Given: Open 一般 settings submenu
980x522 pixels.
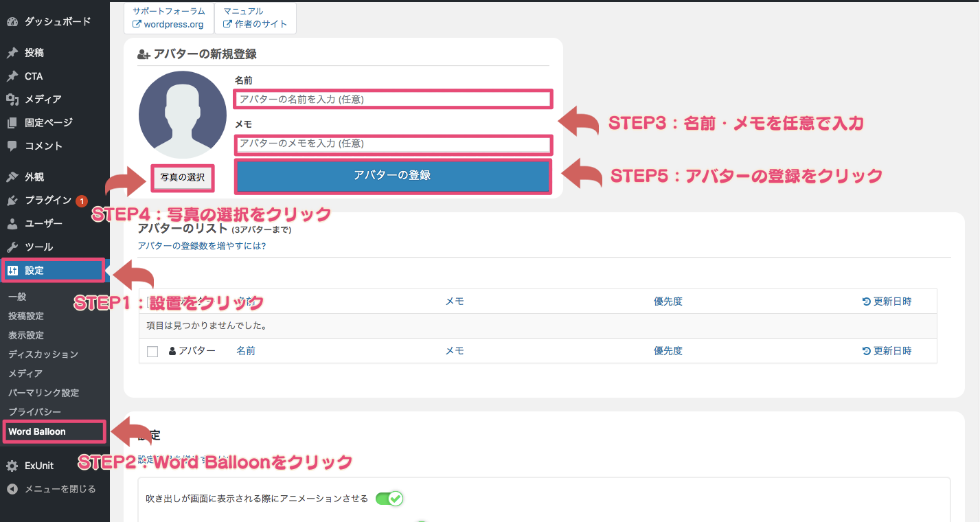Looking at the screenshot, I should pyautogui.click(x=17, y=297).
